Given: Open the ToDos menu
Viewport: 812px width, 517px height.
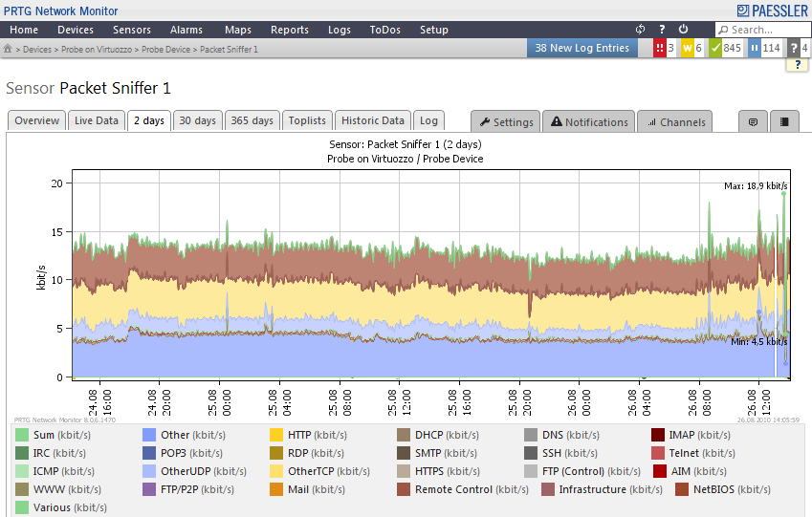Looking at the screenshot, I should (385, 30).
